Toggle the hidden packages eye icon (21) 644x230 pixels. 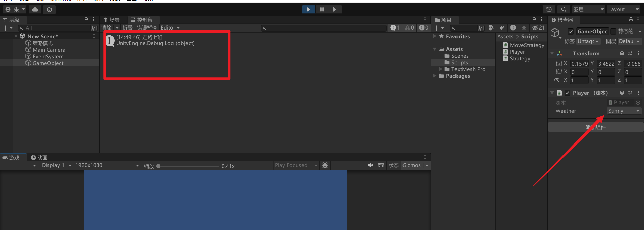point(539,28)
